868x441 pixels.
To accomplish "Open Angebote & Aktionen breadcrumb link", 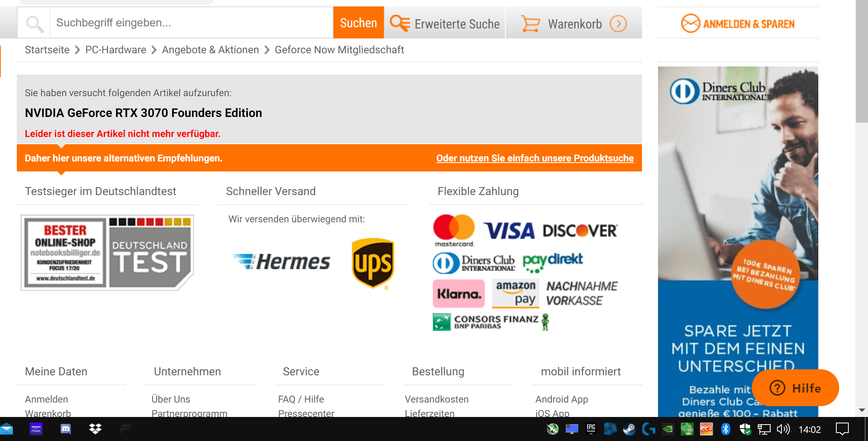I will 210,50.
